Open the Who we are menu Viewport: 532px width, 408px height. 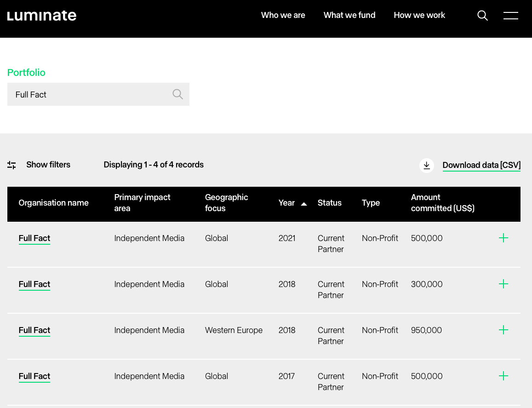(x=283, y=15)
